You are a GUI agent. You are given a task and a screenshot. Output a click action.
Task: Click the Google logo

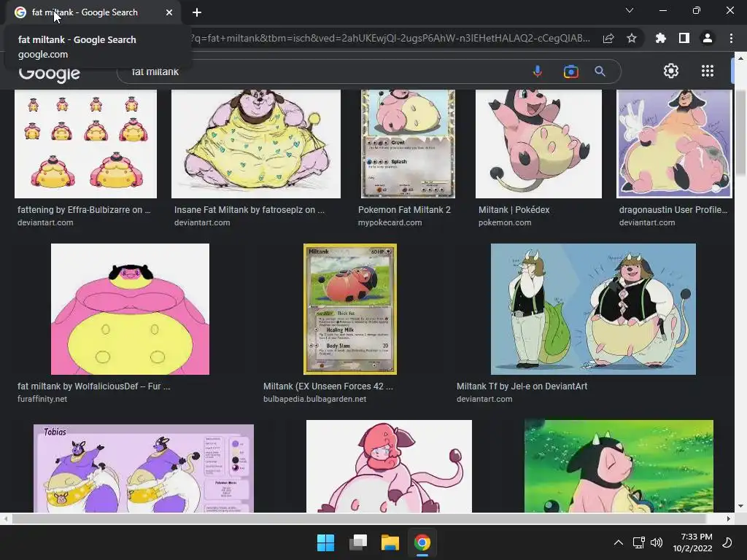50,74
